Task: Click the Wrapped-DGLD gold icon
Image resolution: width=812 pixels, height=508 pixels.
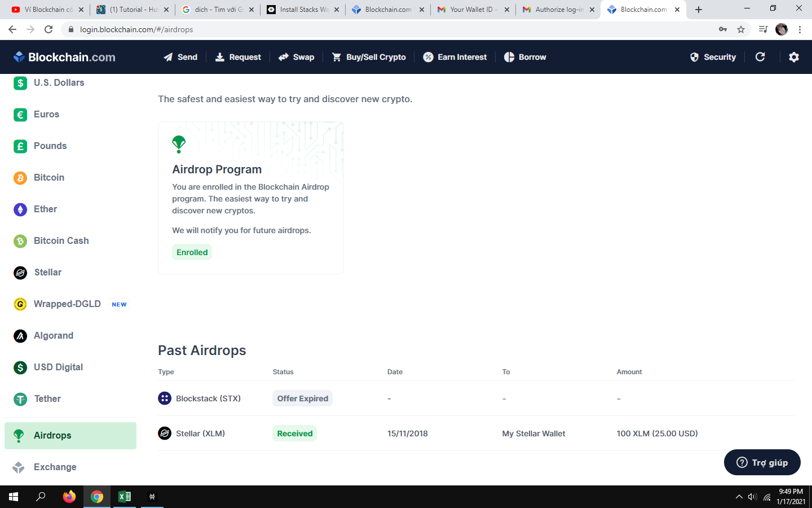Action: click(20, 304)
